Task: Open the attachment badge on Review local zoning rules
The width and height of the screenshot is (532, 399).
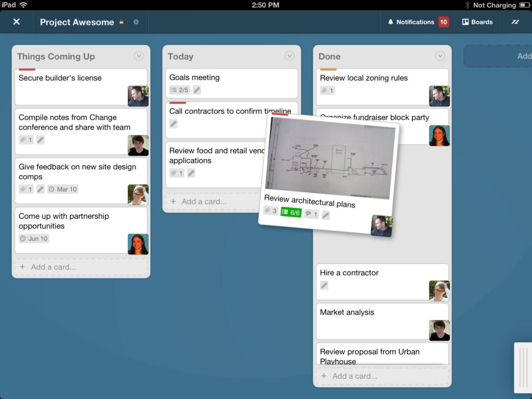Action: (327, 90)
